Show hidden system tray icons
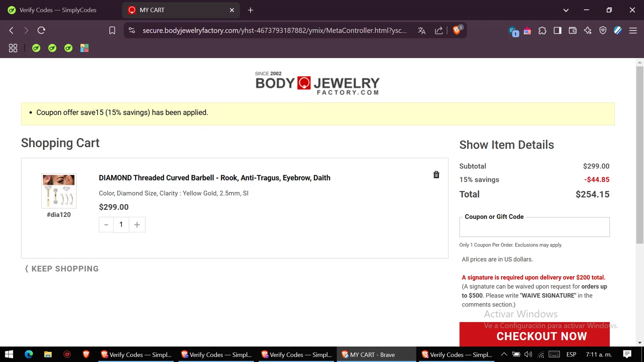644x362 pixels. click(x=504, y=354)
